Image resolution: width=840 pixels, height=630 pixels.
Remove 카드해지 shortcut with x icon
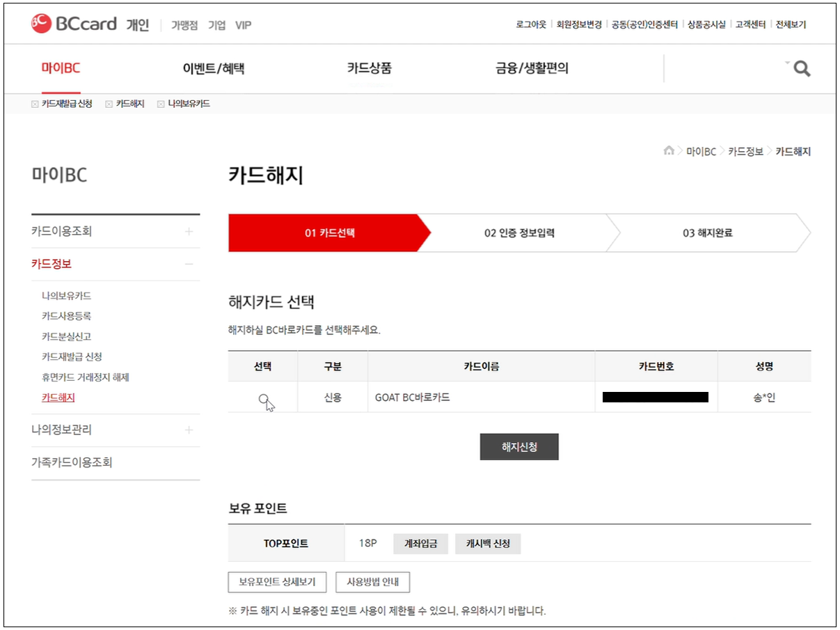109,104
